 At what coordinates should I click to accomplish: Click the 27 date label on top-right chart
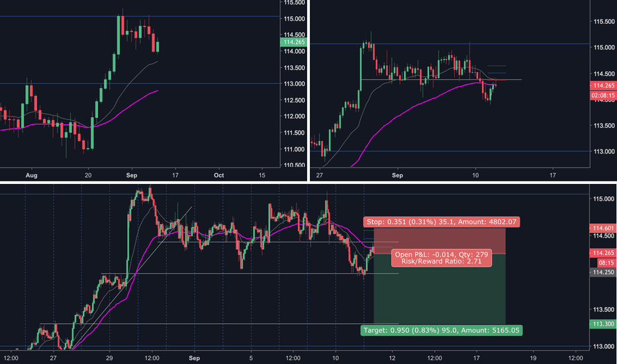[x=319, y=175]
